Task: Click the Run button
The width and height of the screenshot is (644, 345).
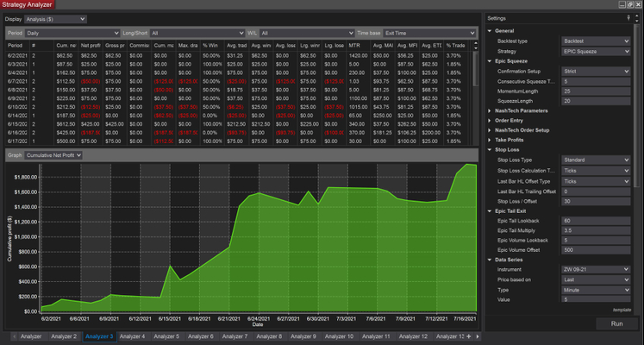Action: [616, 323]
